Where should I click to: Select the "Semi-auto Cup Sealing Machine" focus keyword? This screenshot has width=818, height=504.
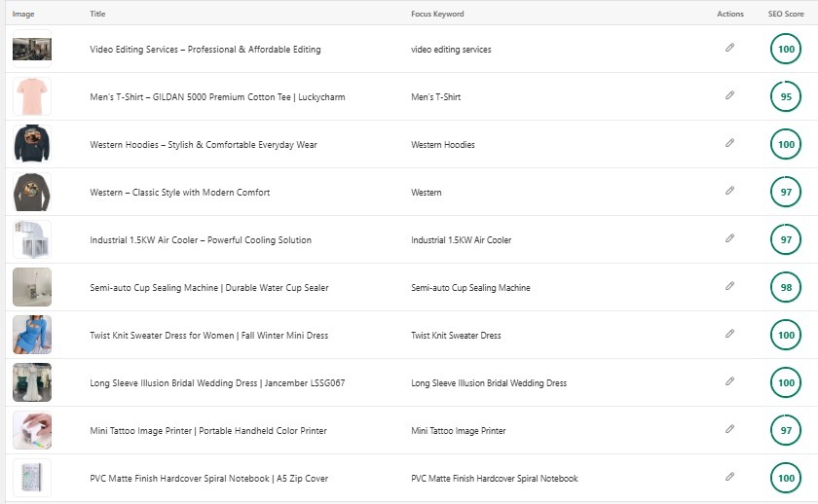(470, 288)
